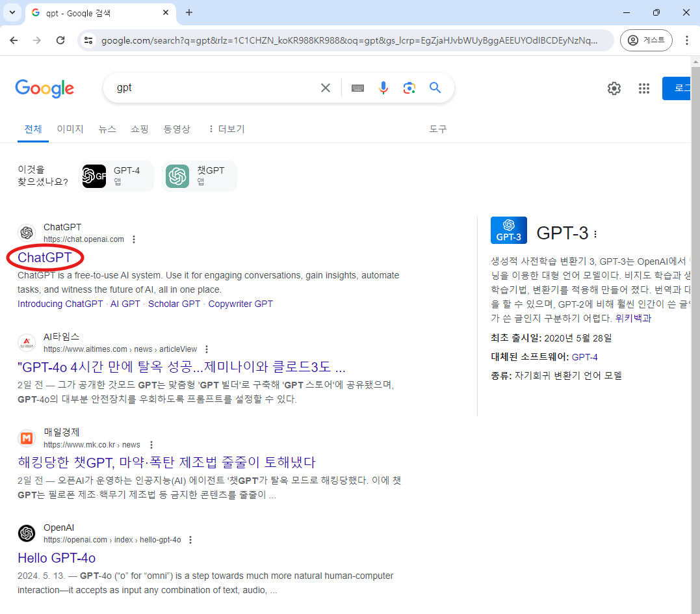Viewport: 700px width, 614px height.
Task: Click the browser forward arrow
Action: (x=37, y=40)
